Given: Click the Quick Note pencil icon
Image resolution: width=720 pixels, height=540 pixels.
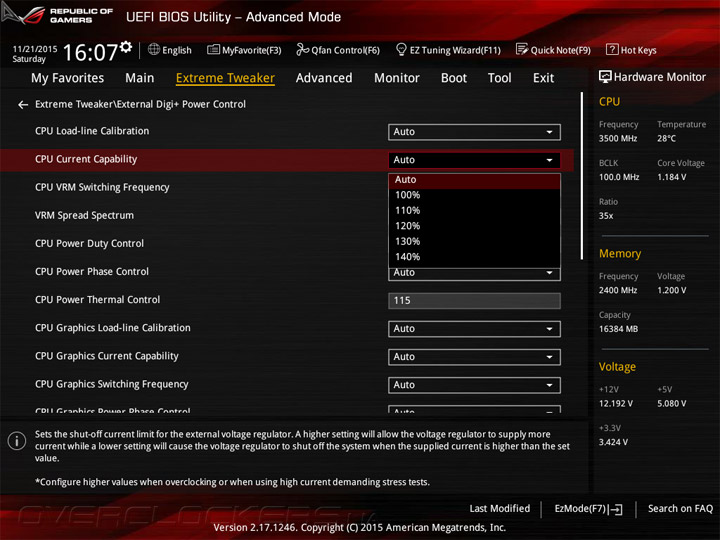Looking at the screenshot, I should click(x=522, y=49).
